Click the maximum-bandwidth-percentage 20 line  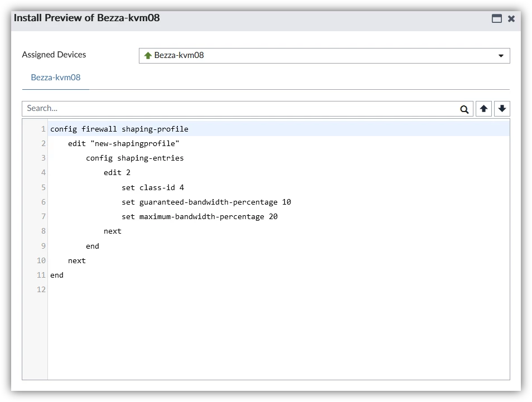[x=200, y=217]
